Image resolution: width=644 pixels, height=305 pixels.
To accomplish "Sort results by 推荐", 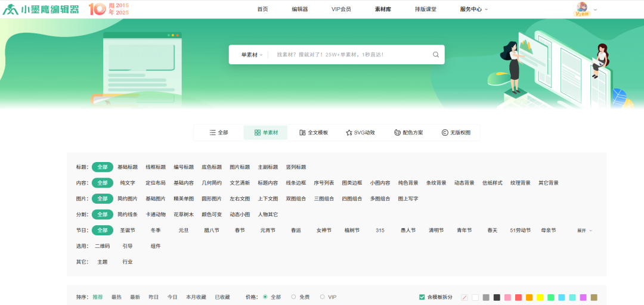I will tap(97, 297).
